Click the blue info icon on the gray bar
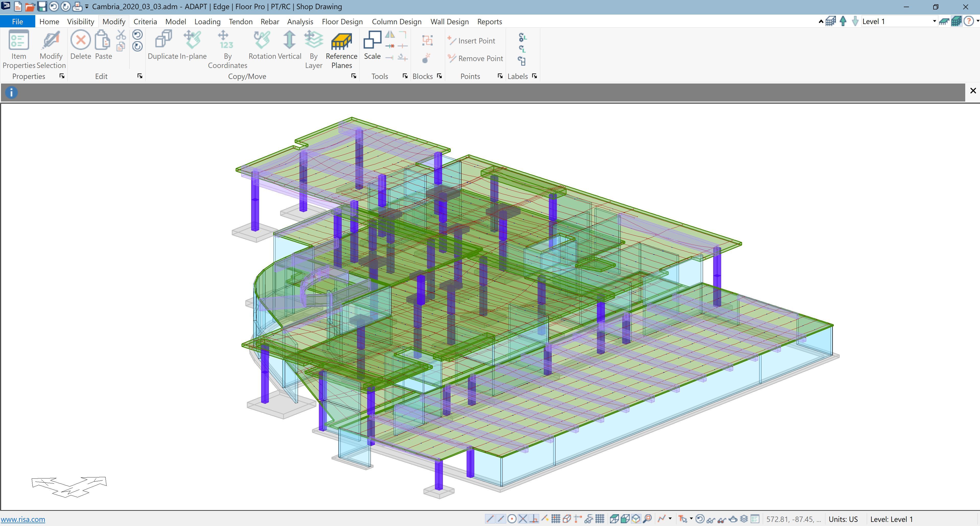980x526 pixels. [11, 93]
